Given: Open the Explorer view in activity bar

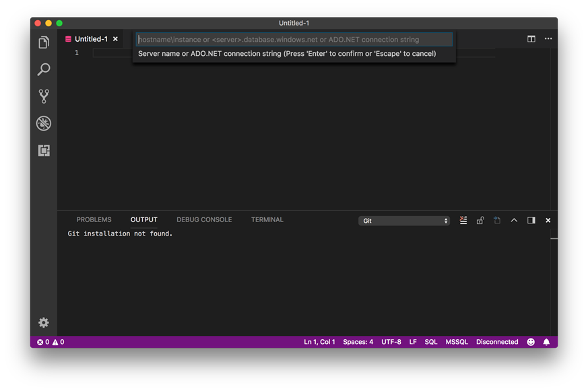Looking at the screenshot, I should pos(44,42).
